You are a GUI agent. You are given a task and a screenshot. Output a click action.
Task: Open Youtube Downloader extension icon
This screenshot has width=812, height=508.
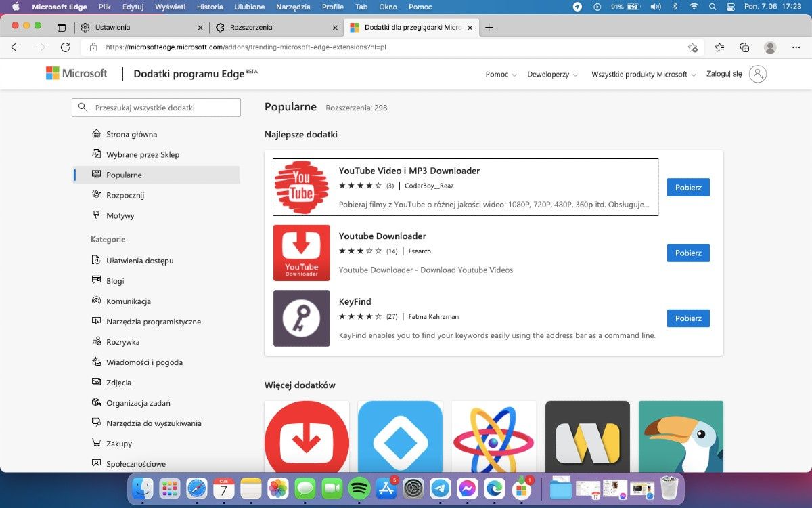(302, 253)
